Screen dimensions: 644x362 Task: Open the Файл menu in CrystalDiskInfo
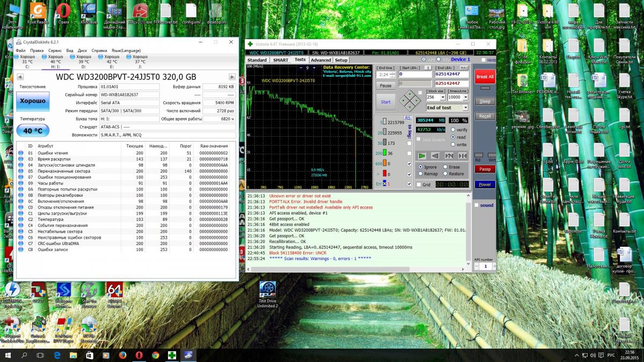pos(20,50)
